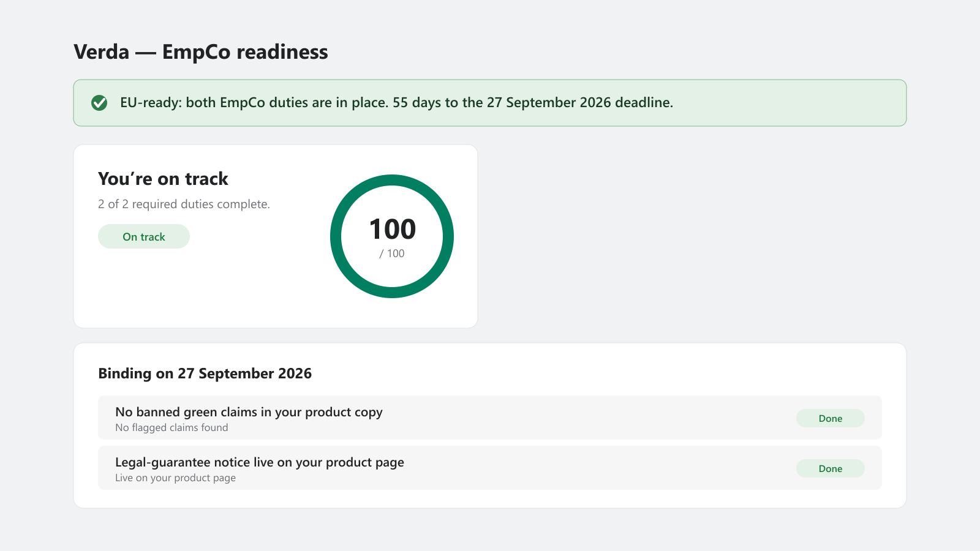Click the EU-ready status banner text

396,103
